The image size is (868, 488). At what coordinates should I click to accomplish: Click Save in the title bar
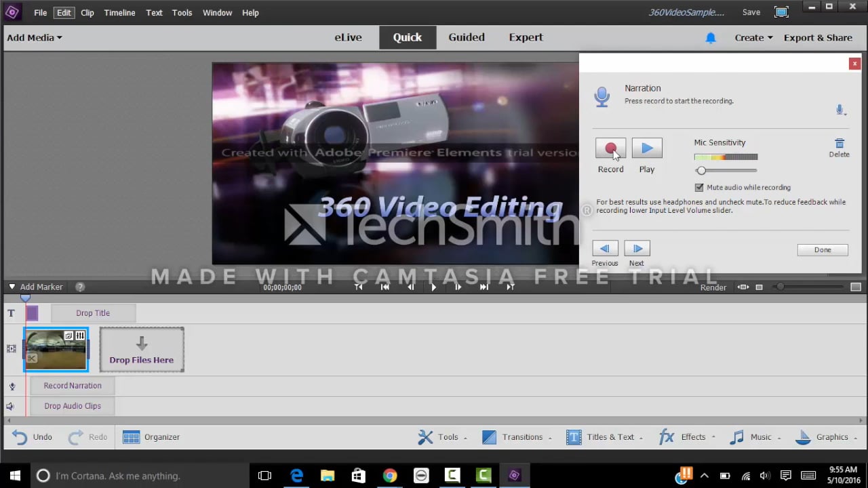[751, 12]
